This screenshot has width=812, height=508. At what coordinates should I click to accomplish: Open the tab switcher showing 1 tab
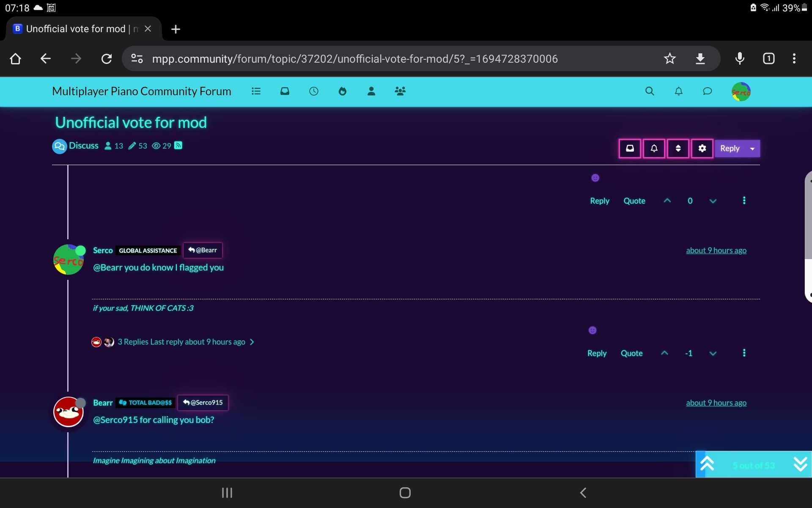[768, 58]
